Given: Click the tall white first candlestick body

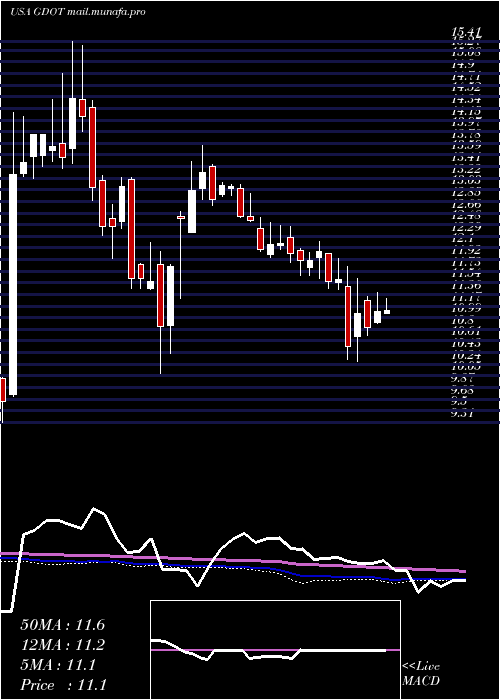Looking at the screenshot, I should [13, 284].
